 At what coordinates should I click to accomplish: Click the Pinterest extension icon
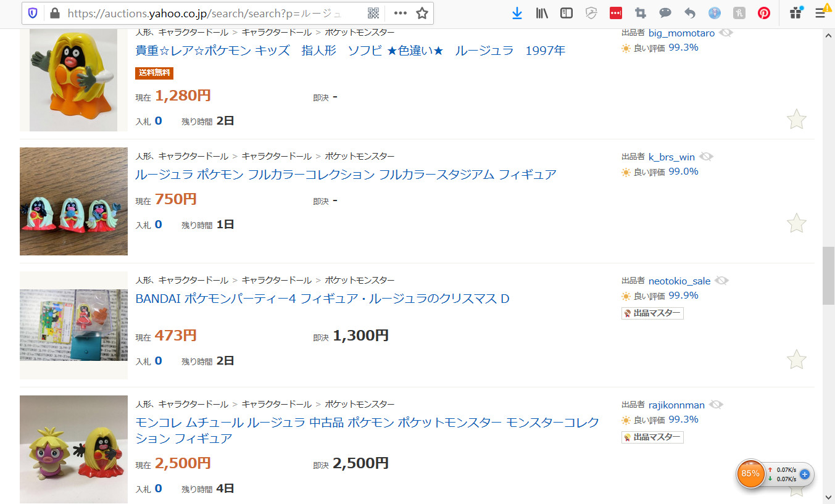pyautogui.click(x=764, y=13)
